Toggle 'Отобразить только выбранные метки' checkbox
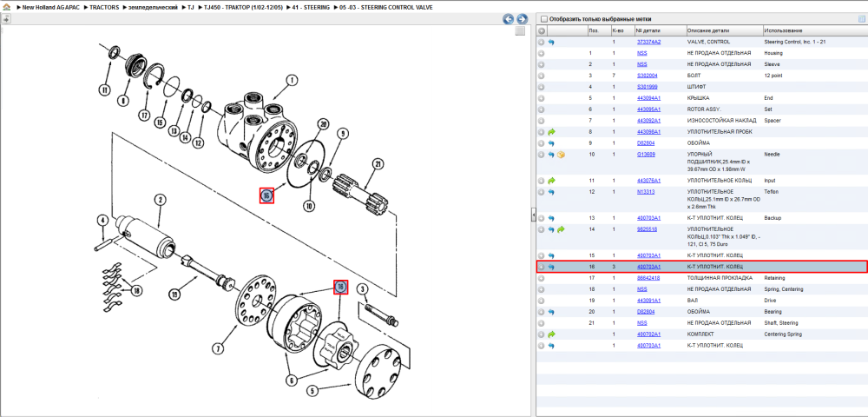The width and height of the screenshot is (868, 417). click(543, 19)
